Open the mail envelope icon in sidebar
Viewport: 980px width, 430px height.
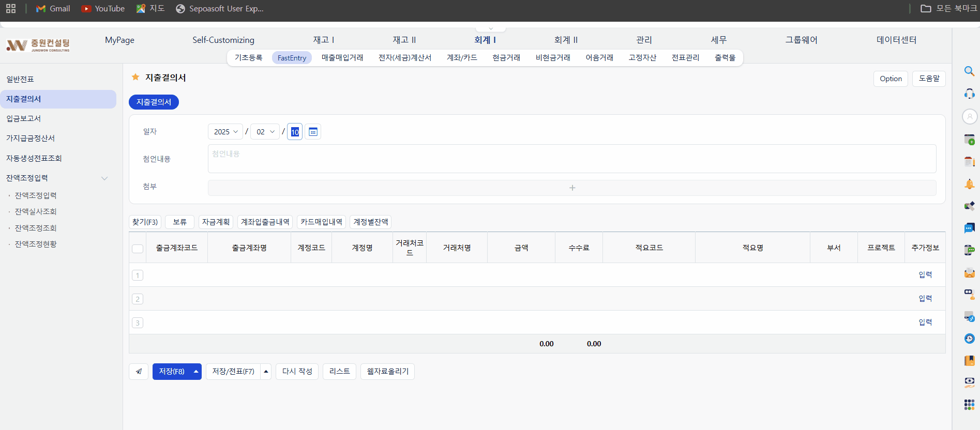969,272
